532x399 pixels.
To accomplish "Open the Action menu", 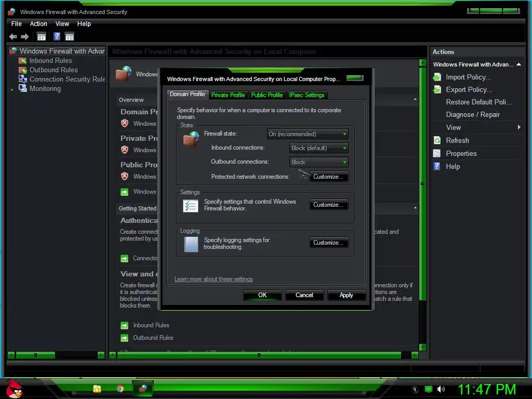I will [38, 24].
